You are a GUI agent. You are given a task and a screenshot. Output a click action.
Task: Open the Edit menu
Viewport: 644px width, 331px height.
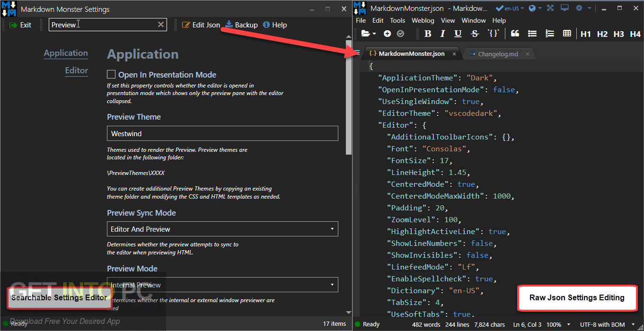click(x=378, y=20)
